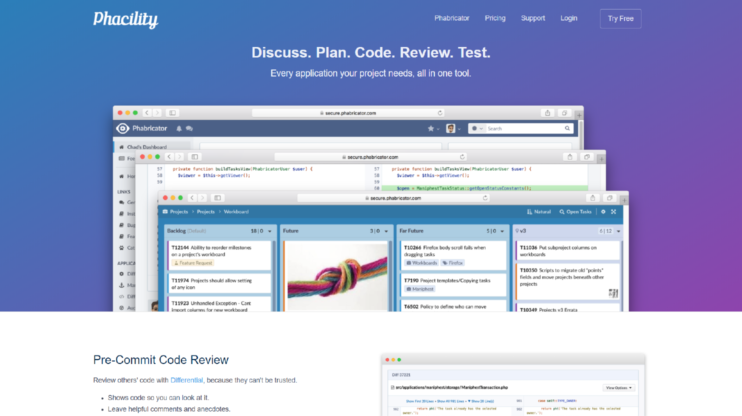The width and height of the screenshot is (742, 416).
Task: Expand the v3 column dropdown arrow
Action: (618, 231)
